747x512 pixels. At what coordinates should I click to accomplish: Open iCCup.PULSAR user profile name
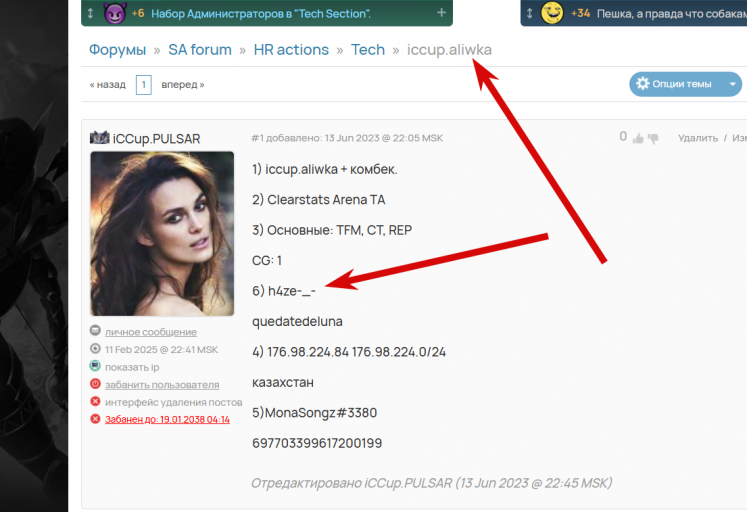coord(156,139)
